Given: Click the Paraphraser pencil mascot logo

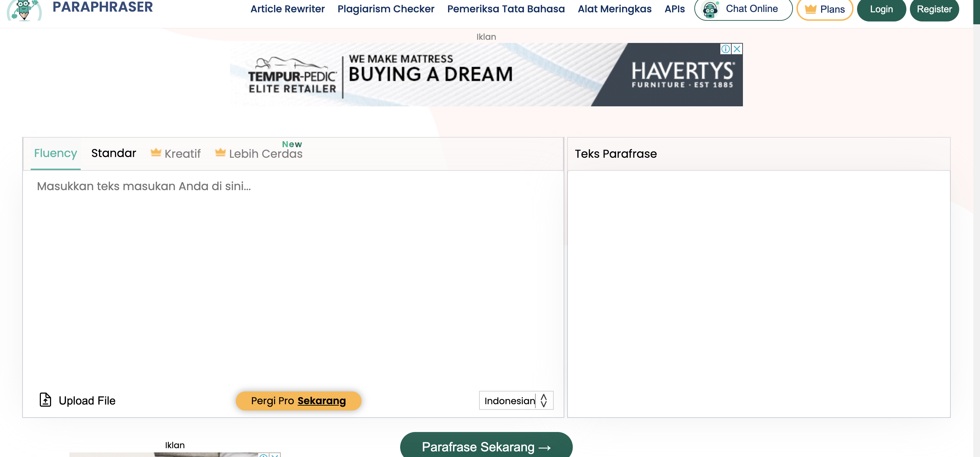Looking at the screenshot, I should 24,10.
